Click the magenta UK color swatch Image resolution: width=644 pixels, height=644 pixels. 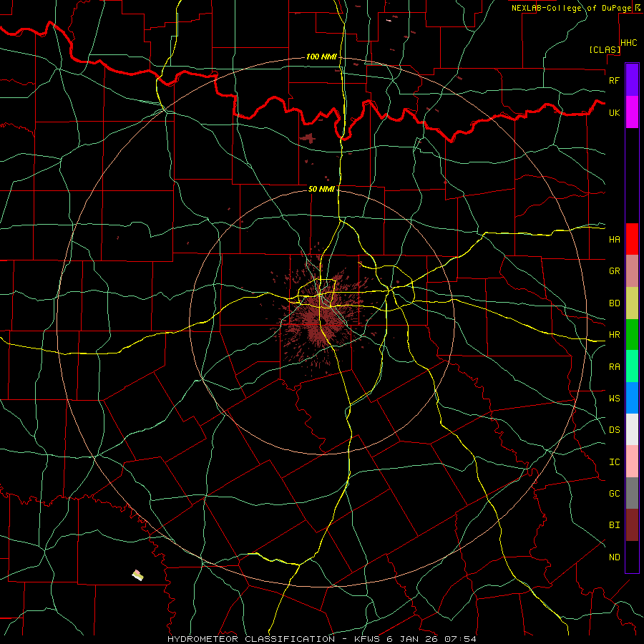[x=632, y=112]
